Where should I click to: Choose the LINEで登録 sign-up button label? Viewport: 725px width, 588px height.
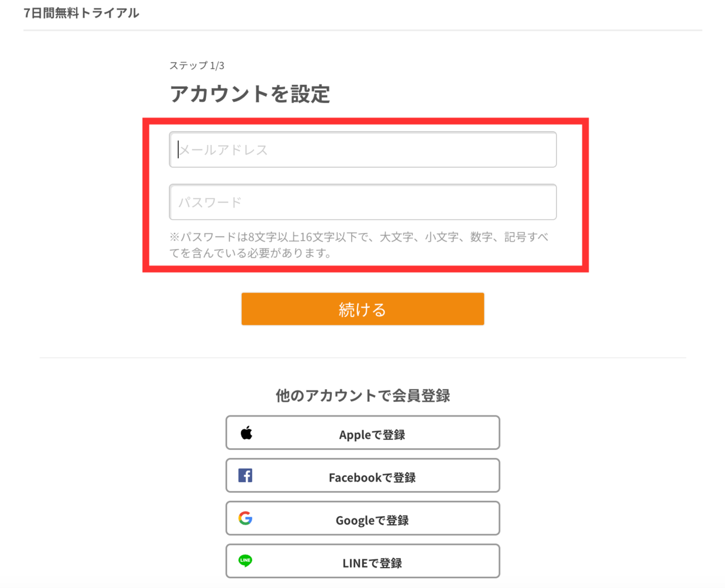(372, 563)
